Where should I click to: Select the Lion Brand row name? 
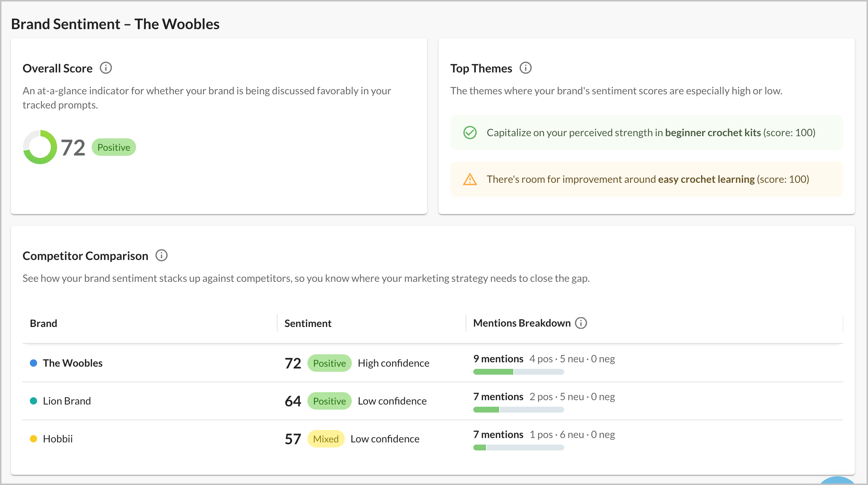pos(67,401)
